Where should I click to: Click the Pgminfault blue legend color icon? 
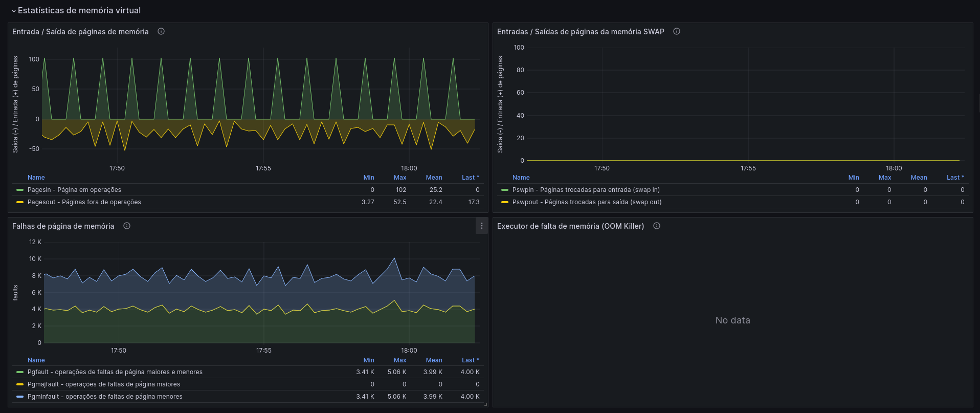20,397
